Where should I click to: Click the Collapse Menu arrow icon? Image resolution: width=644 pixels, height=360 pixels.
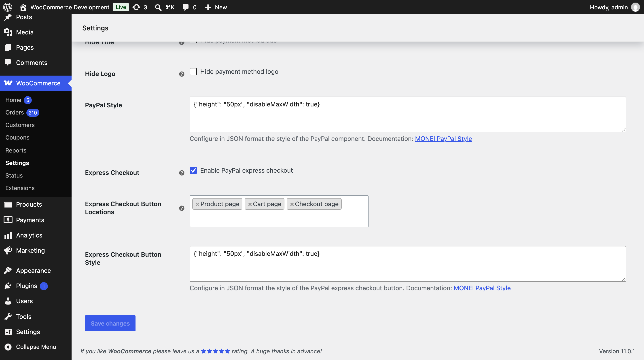[8, 347]
